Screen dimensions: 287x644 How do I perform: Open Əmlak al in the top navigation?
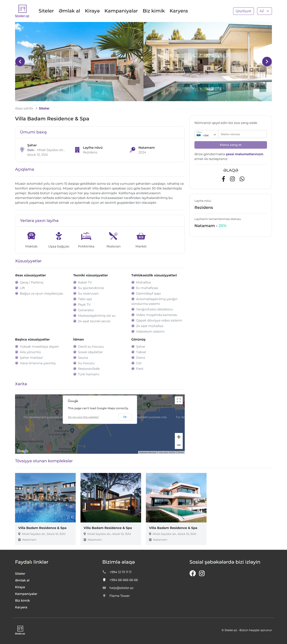(69, 11)
